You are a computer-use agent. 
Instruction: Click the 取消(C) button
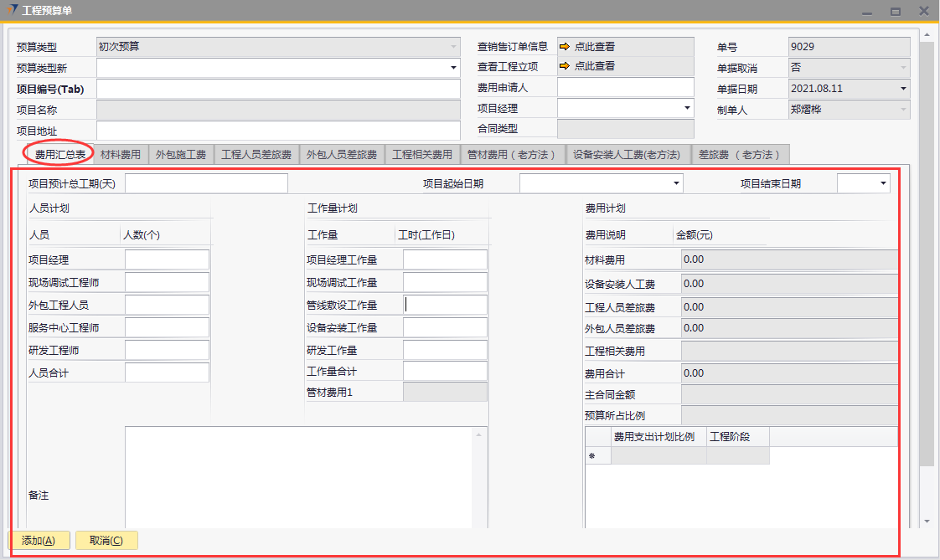pos(106,541)
